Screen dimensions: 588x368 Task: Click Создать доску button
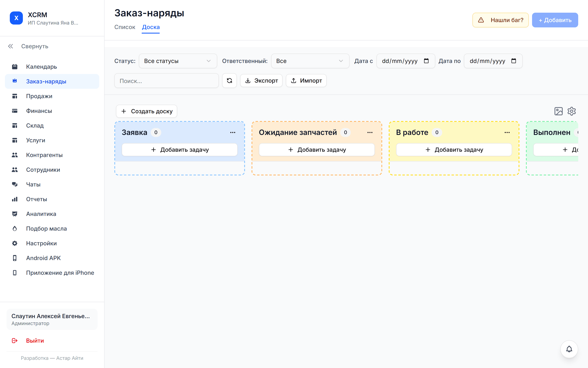click(x=147, y=111)
